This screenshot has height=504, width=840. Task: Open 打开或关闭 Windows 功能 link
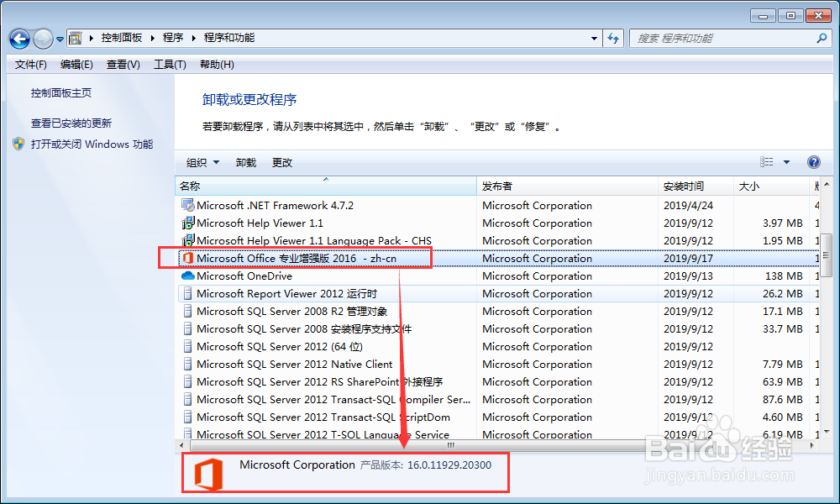click(92, 144)
